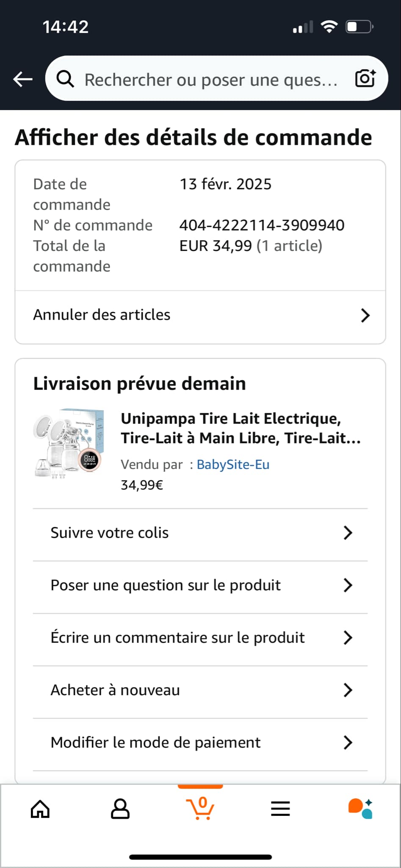Tap the search magnifier icon
Screen dimensions: 401x868
pyautogui.click(x=66, y=79)
